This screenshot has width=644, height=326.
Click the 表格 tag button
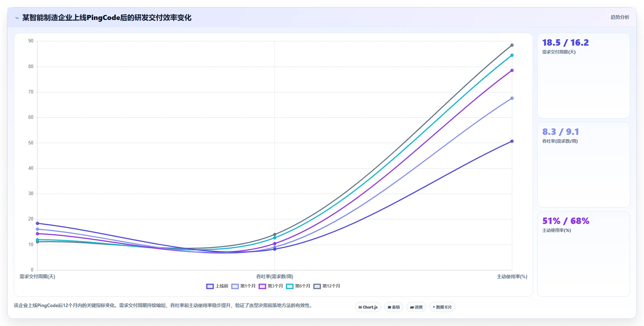coord(394,307)
